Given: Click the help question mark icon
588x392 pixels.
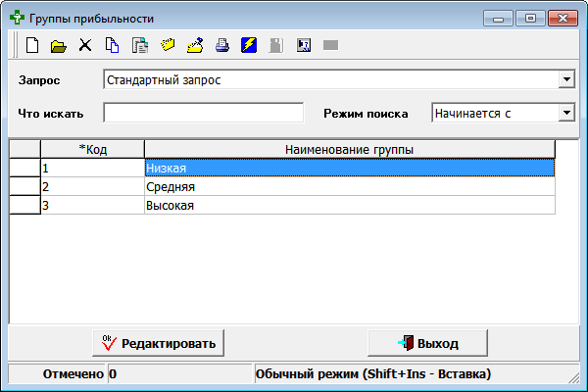Looking at the screenshot, I should coord(304,45).
